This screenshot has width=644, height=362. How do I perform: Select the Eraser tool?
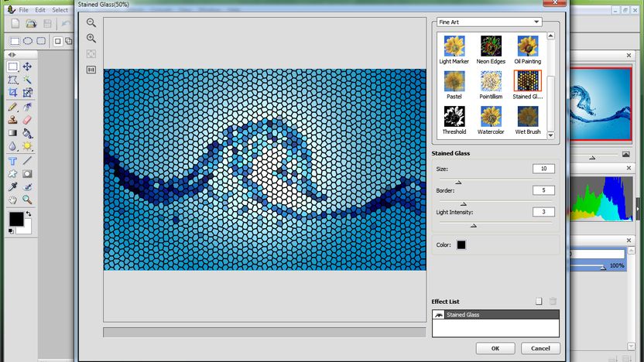tap(27, 120)
